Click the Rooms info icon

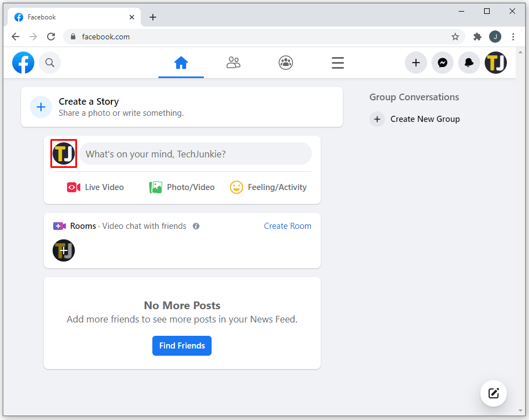196,226
